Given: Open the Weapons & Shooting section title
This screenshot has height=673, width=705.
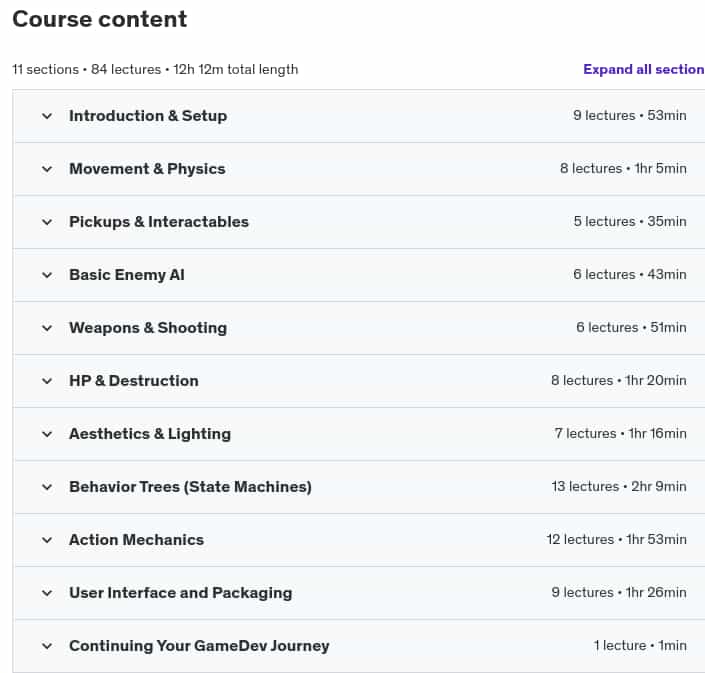Looking at the screenshot, I should 148,328.
